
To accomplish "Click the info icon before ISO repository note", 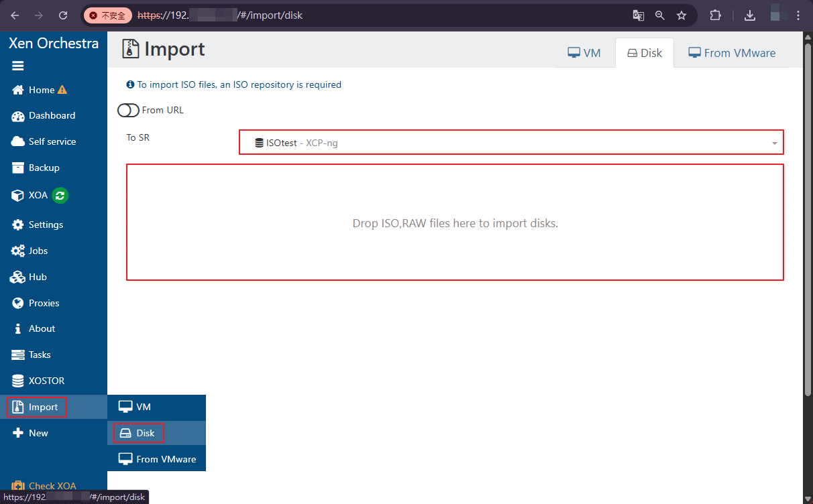I will 130,84.
